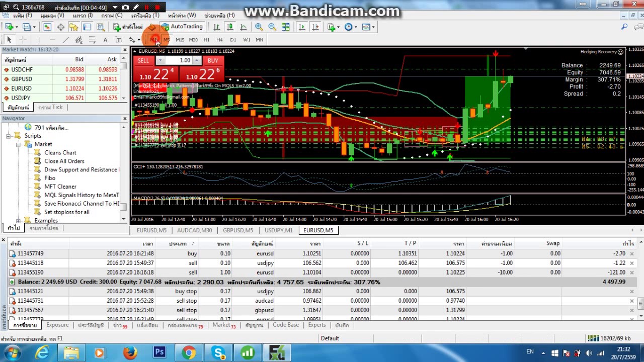Click the zoom in magnifier icon
The image size is (644, 362).
pyautogui.click(x=259, y=27)
